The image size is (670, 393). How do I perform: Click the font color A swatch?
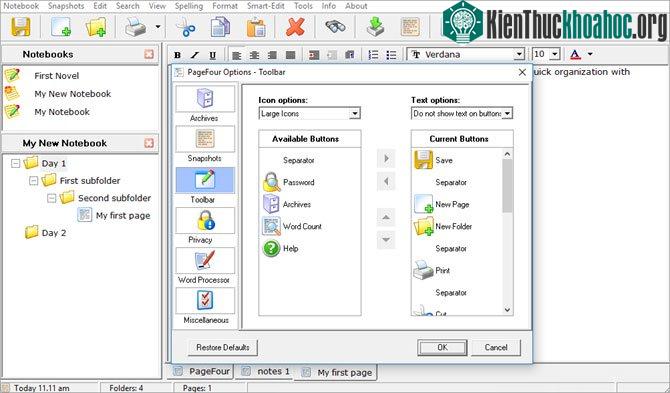coord(575,54)
